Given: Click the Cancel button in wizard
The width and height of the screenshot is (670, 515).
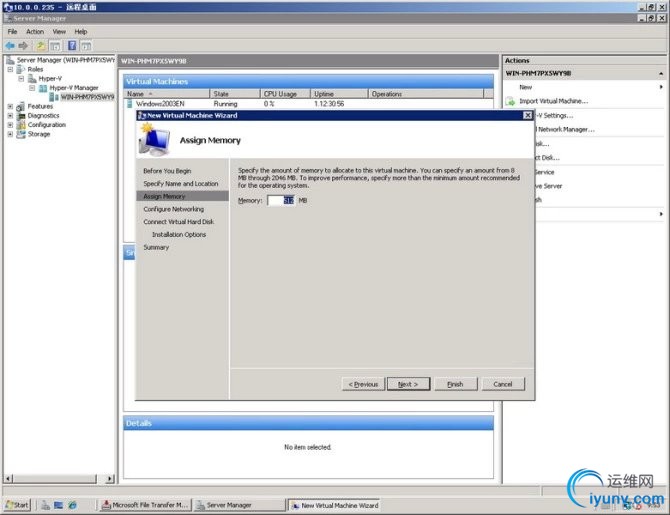Looking at the screenshot, I should pos(503,384).
